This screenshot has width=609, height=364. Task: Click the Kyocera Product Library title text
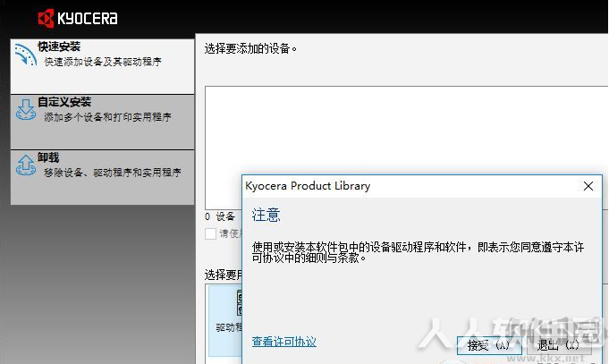coord(308,186)
